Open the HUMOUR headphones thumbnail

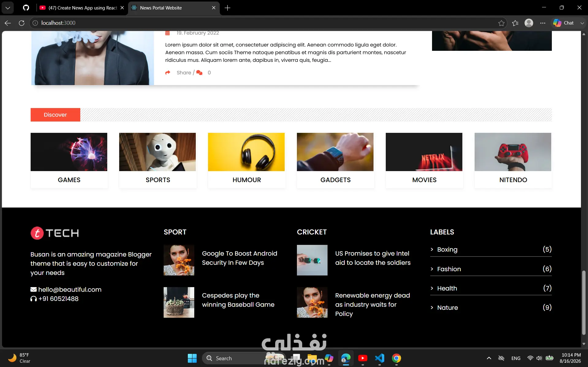tap(246, 152)
